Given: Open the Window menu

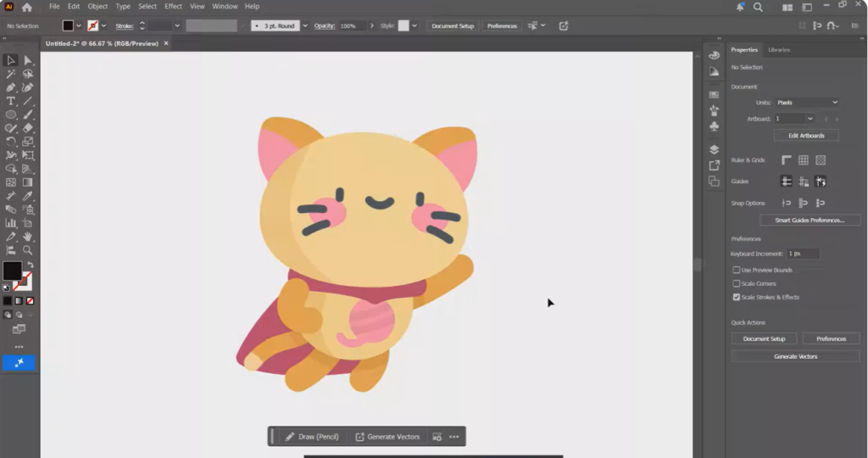Looking at the screenshot, I should pos(225,7).
